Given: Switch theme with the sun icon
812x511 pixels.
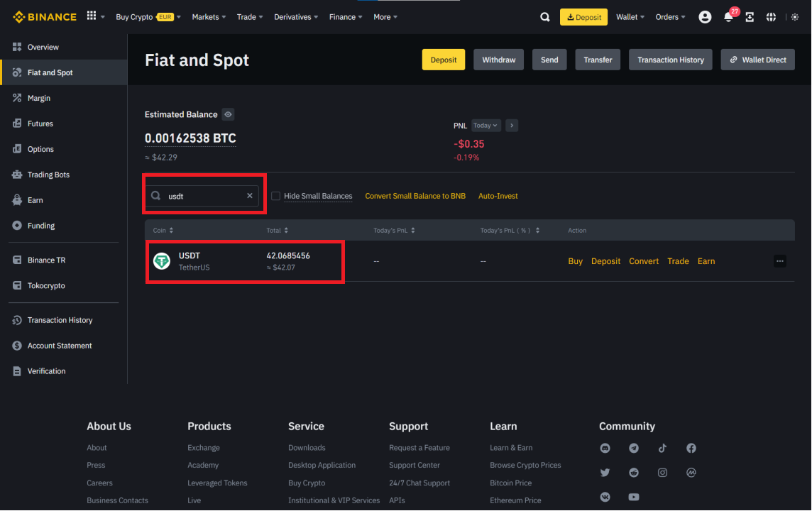Looking at the screenshot, I should 795,17.
